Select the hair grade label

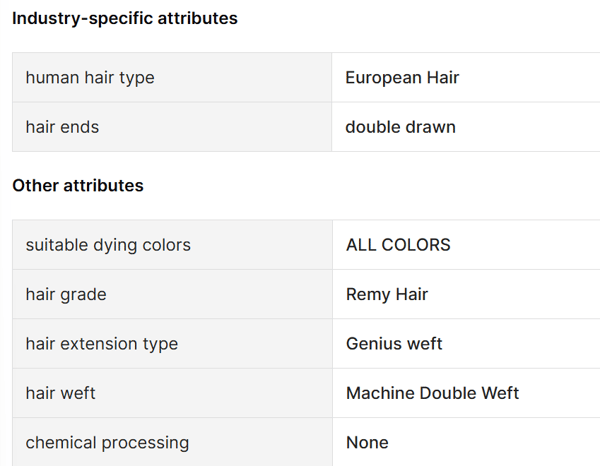66,294
